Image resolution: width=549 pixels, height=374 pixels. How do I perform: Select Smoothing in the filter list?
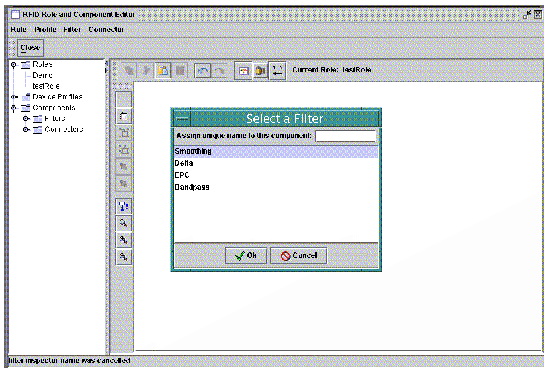coord(276,151)
